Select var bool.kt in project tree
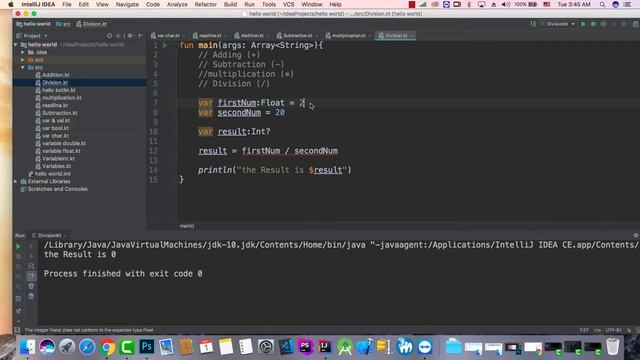This screenshot has height=360, width=640. (x=55, y=128)
